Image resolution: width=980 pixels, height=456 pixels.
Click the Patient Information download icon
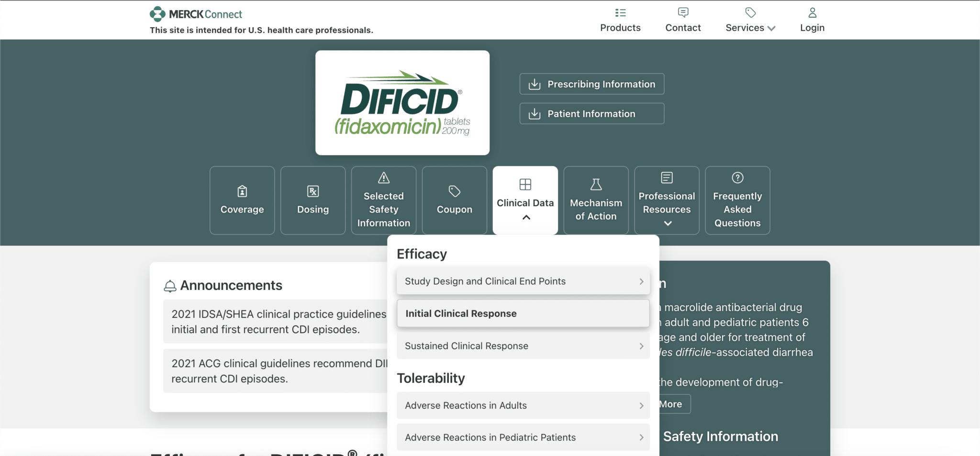534,113
